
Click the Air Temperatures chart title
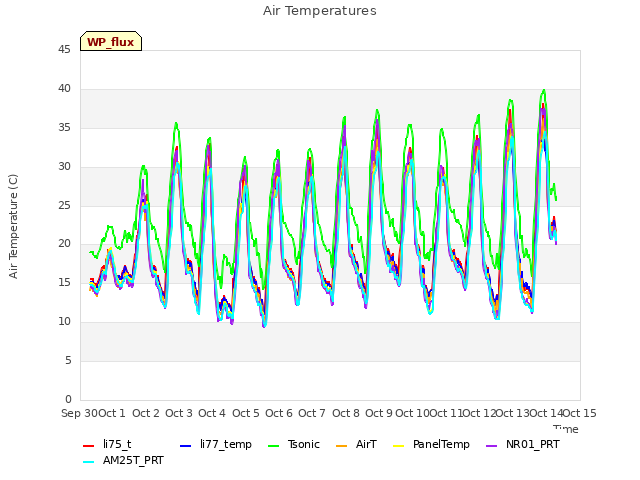pyautogui.click(x=320, y=11)
